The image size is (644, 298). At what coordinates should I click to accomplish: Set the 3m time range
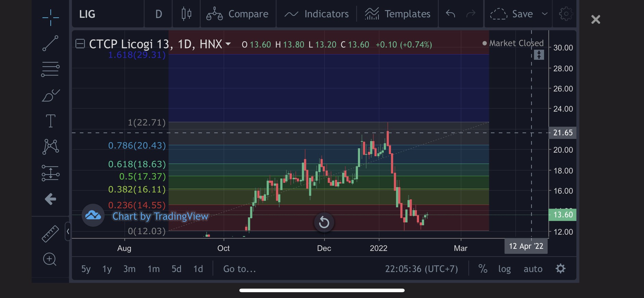point(129,269)
